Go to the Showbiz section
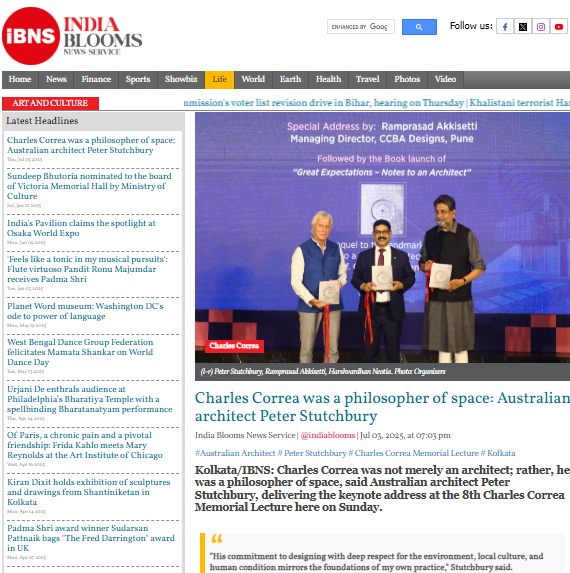Screen dimensions: 570x573 [x=181, y=79]
